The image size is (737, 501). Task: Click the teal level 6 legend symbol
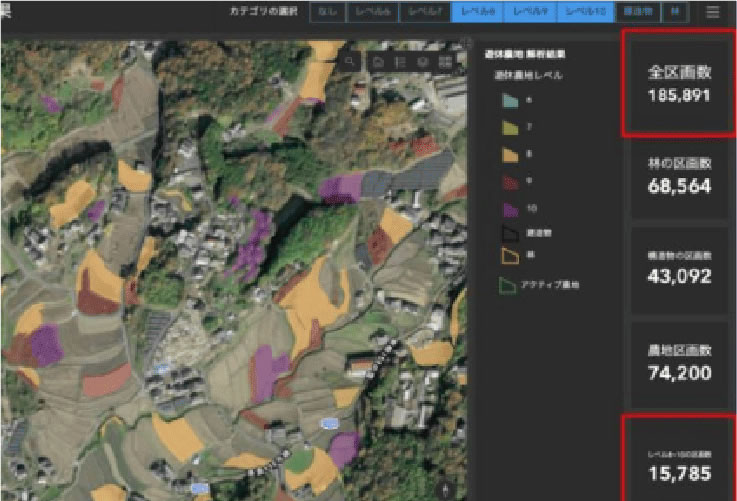[x=508, y=100]
